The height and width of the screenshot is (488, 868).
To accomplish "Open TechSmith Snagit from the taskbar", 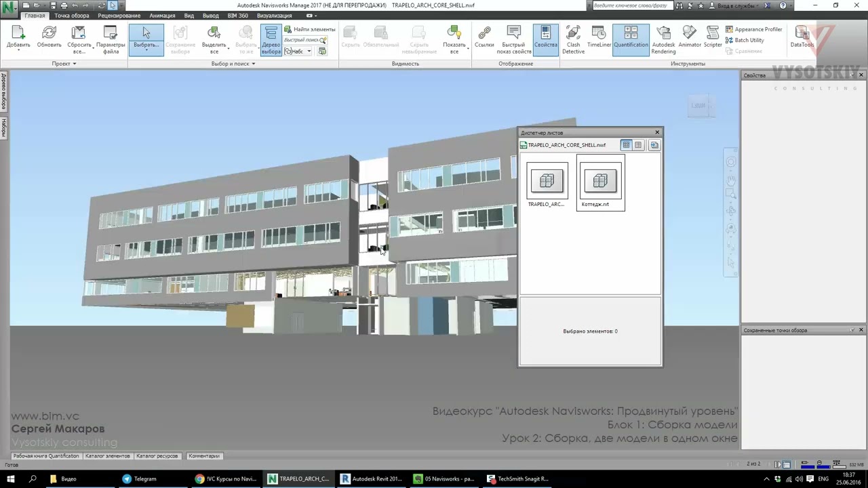I will coord(519,479).
